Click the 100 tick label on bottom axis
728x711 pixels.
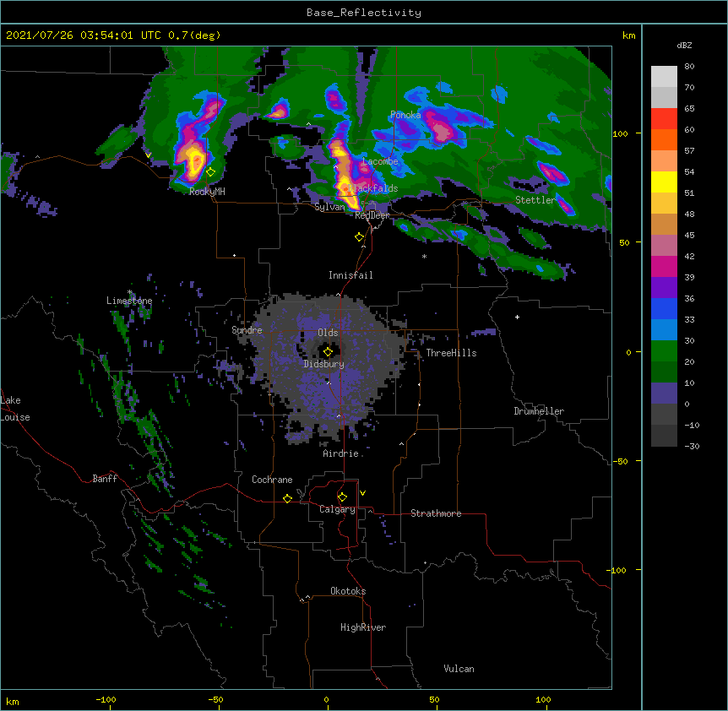tap(543, 699)
